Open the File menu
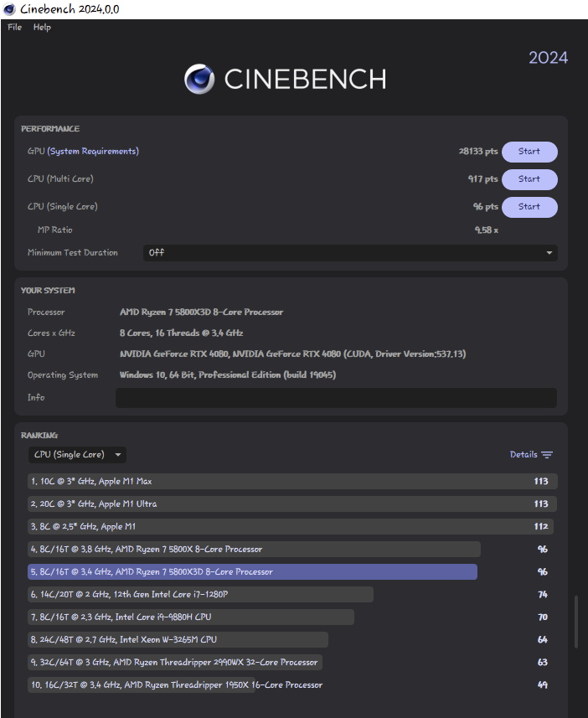The image size is (588, 718). [14, 27]
